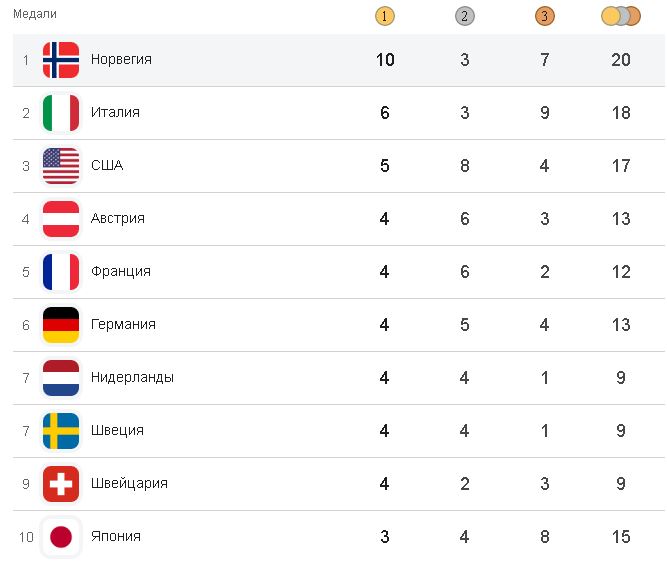Click the USA flag icon
This screenshot has width=667, height=562.
pos(61,166)
